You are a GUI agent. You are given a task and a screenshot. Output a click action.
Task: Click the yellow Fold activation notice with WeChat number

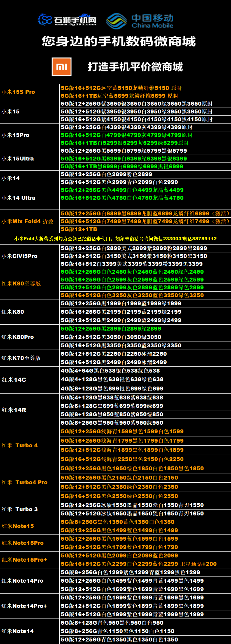tap(115, 239)
